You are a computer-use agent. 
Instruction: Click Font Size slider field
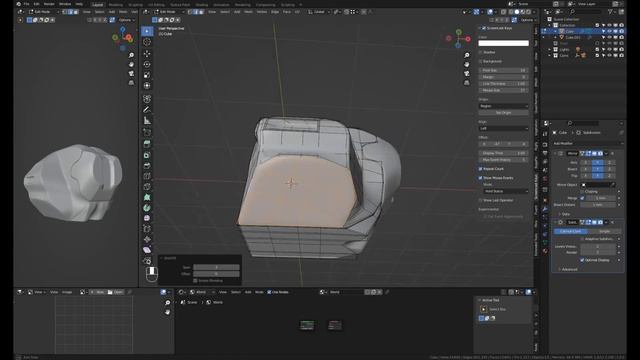click(x=503, y=71)
